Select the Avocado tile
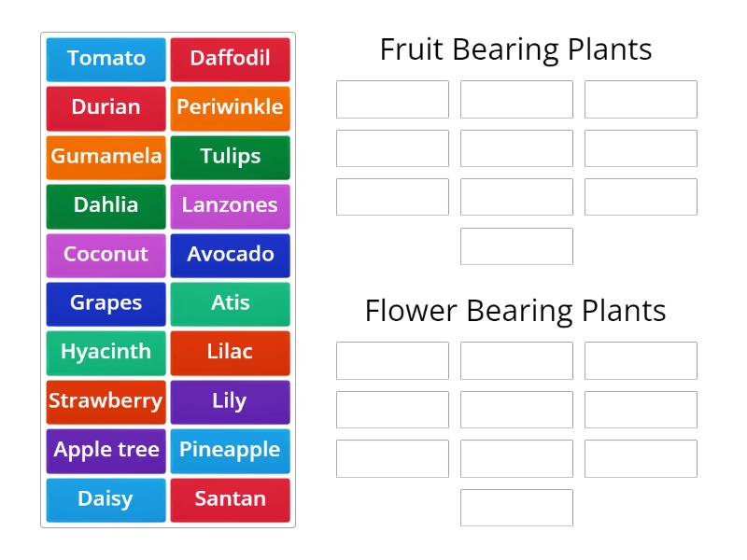747x560 pixels. point(230,255)
